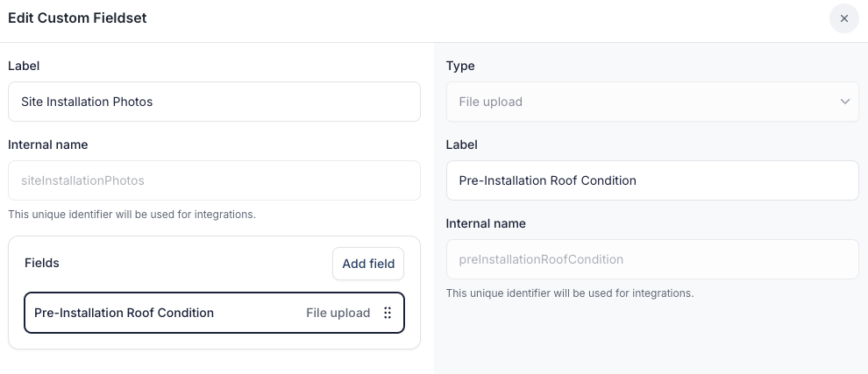This screenshot has height=374, width=868.
Task: Click Internal name caption above siteInstallationPhotos
Action: (48, 145)
